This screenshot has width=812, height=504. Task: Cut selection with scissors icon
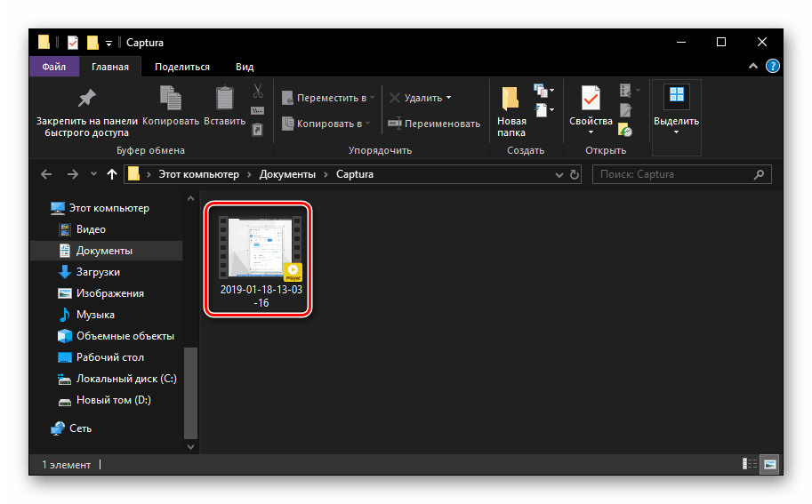(x=258, y=91)
